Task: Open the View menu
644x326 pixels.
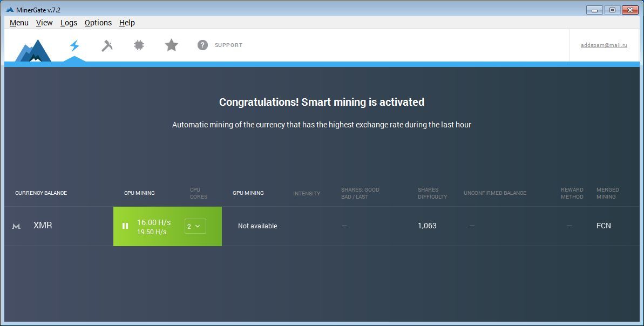Action: pos(44,23)
